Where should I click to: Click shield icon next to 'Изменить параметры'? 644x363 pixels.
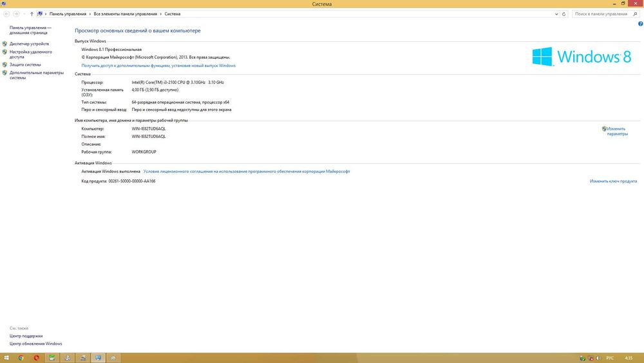click(x=604, y=129)
